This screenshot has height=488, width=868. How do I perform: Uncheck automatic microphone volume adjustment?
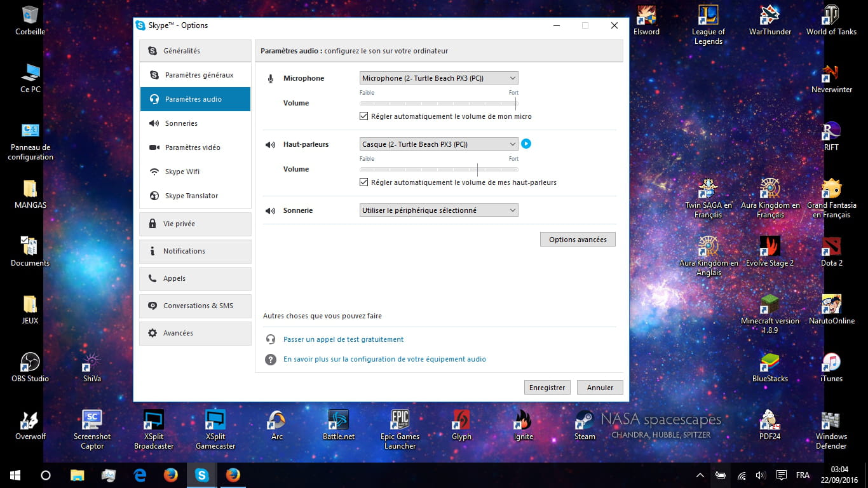pyautogui.click(x=364, y=116)
